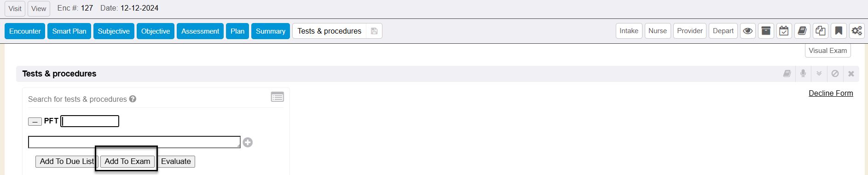Click the plus circle add icon

(x=248, y=142)
